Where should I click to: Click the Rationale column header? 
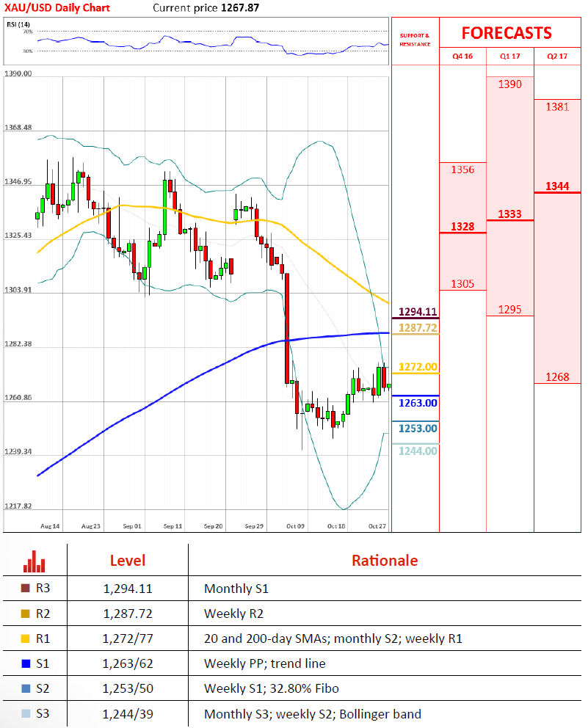coord(385,561)
